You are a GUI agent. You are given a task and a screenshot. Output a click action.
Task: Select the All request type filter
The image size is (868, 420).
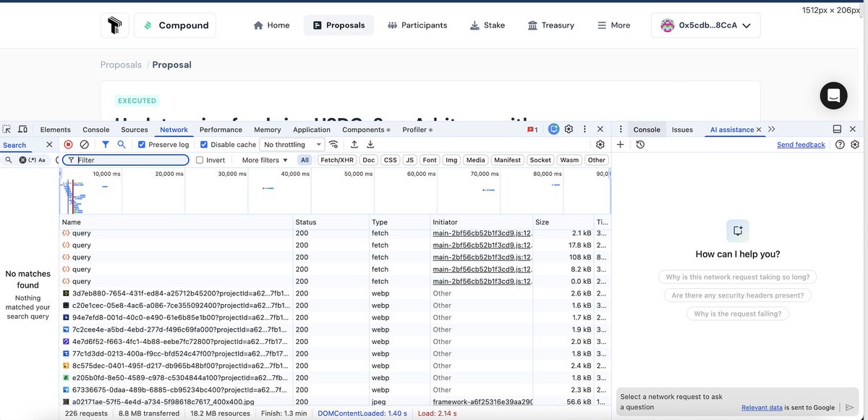pyautogui.click(x=305, y=160)
